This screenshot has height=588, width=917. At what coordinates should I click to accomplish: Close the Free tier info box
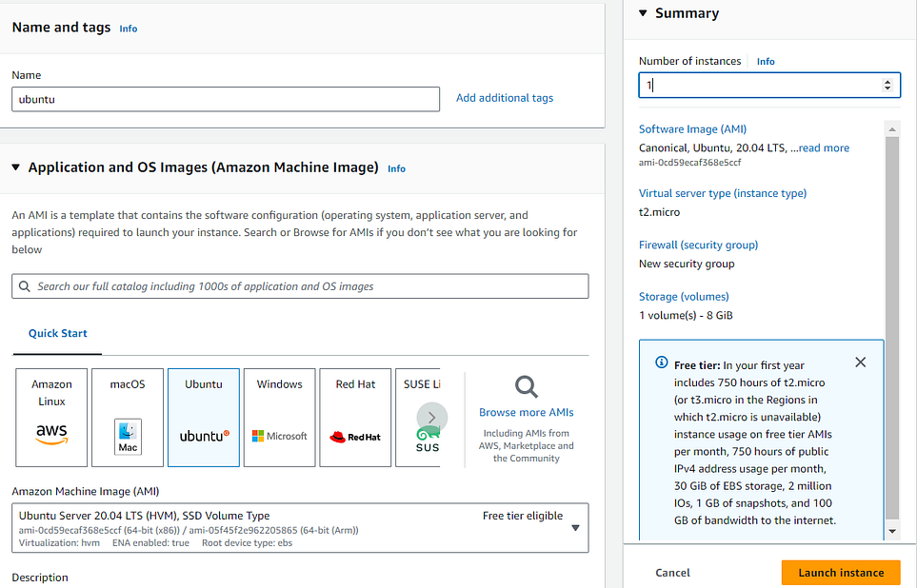[x=860, y=363]
